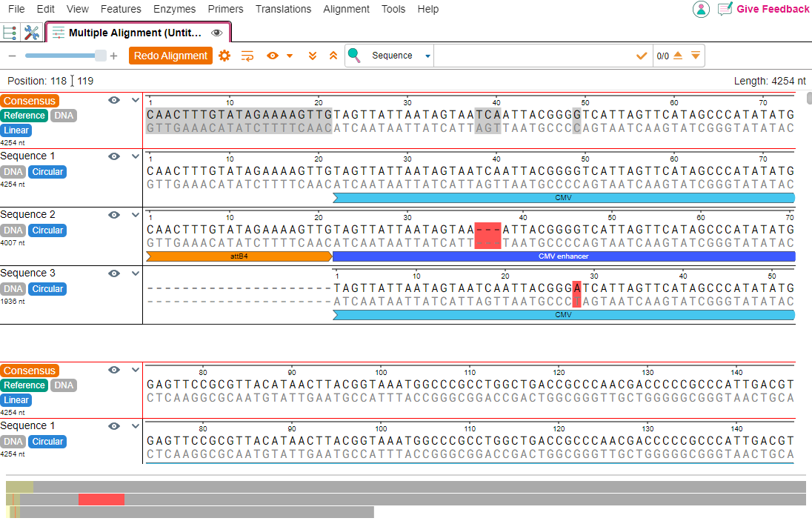Click the Redo Alignment button
Screen dimensions: 812x521
pyautogui.click(x=171, y=56)
